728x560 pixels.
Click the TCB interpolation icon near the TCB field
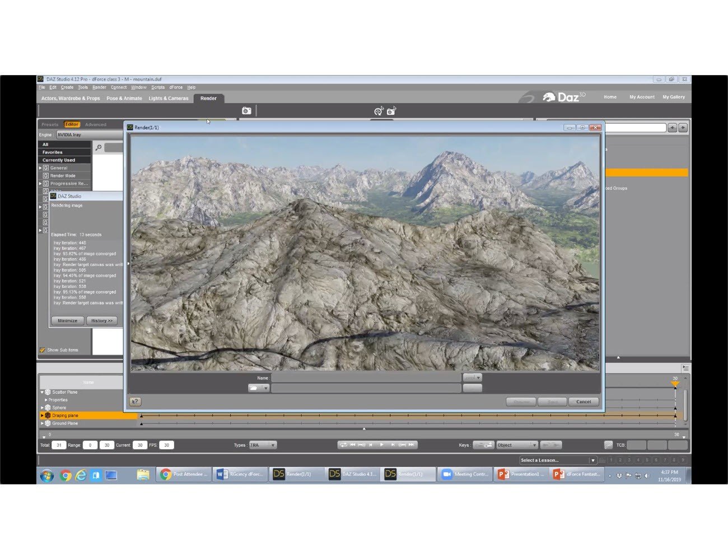click(608, 445)
